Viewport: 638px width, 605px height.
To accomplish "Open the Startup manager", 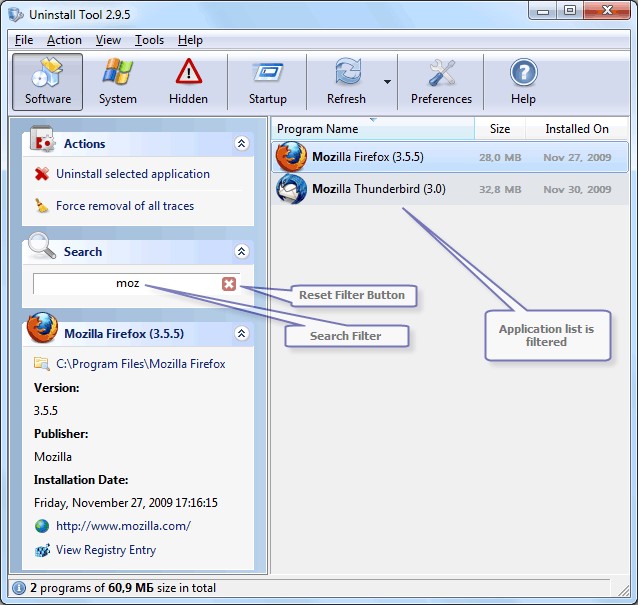I will coord(267,82).
